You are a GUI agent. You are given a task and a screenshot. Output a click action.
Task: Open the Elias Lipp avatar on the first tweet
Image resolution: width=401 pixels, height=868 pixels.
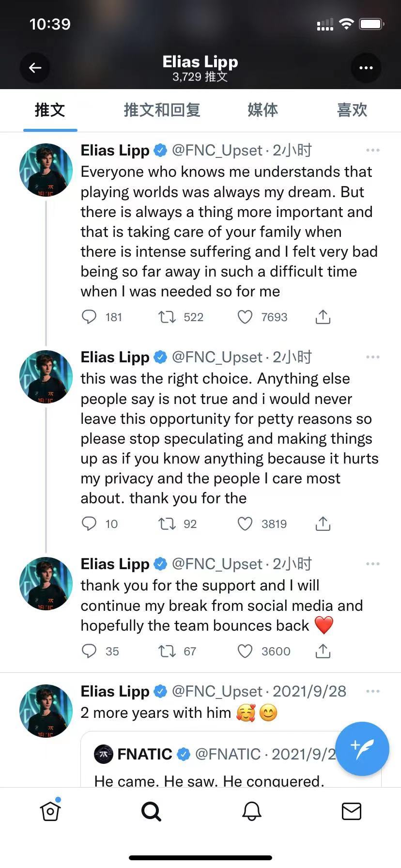(46, 170)
